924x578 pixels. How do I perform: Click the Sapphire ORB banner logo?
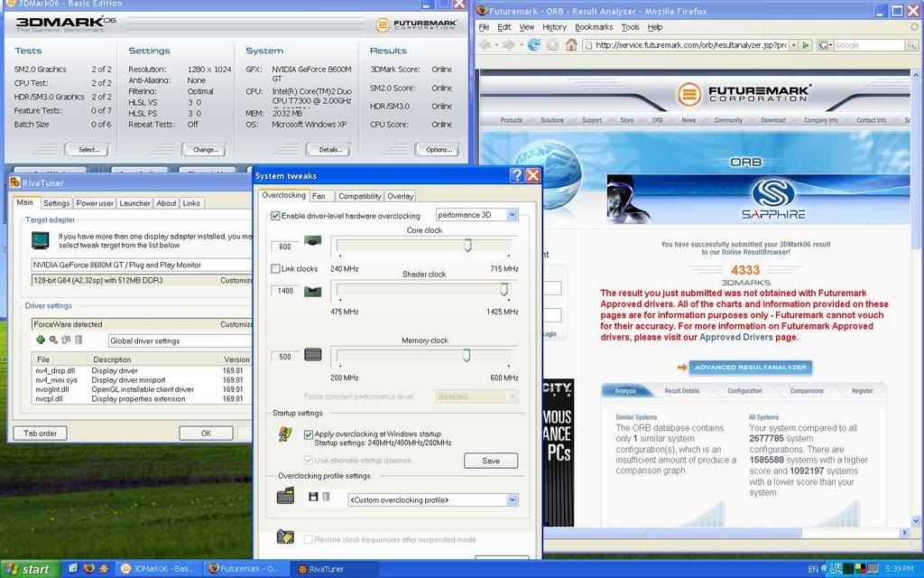773,200
